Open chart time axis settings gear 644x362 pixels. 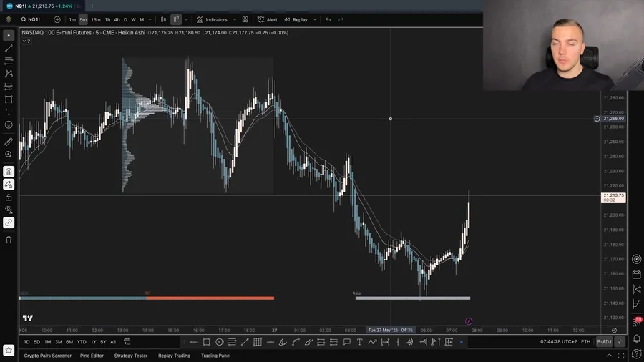click(x=614, y=331)
